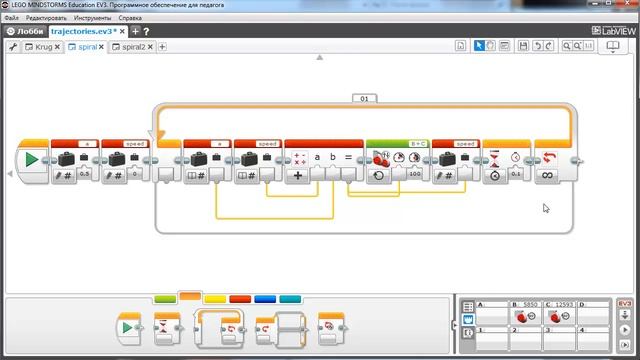Open write mode selector of first variable block
The image size is (640, 360).
click(64, 176)
